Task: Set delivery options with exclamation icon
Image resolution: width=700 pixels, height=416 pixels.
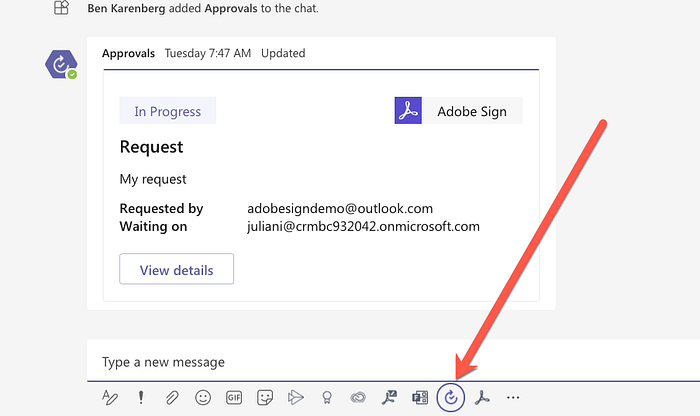Action: (x=141, y=397)
